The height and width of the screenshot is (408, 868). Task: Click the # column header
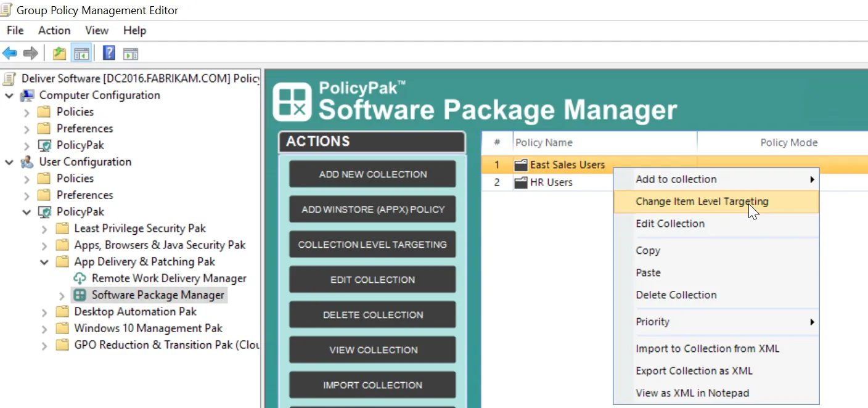pyautogui.click(x=497, y=143)
